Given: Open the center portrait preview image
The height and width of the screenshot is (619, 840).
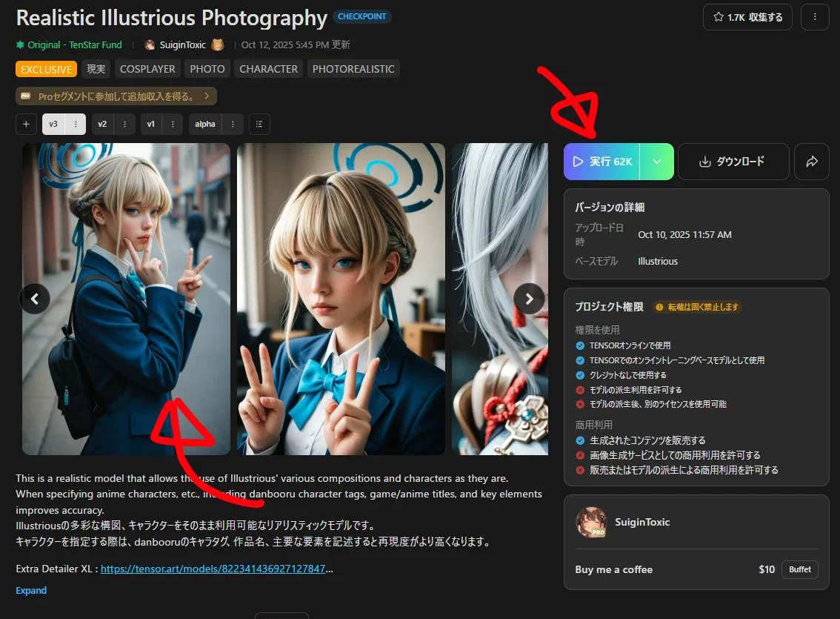Looking at the screenshot, I should pyautogui.click(x=341, y=299).
